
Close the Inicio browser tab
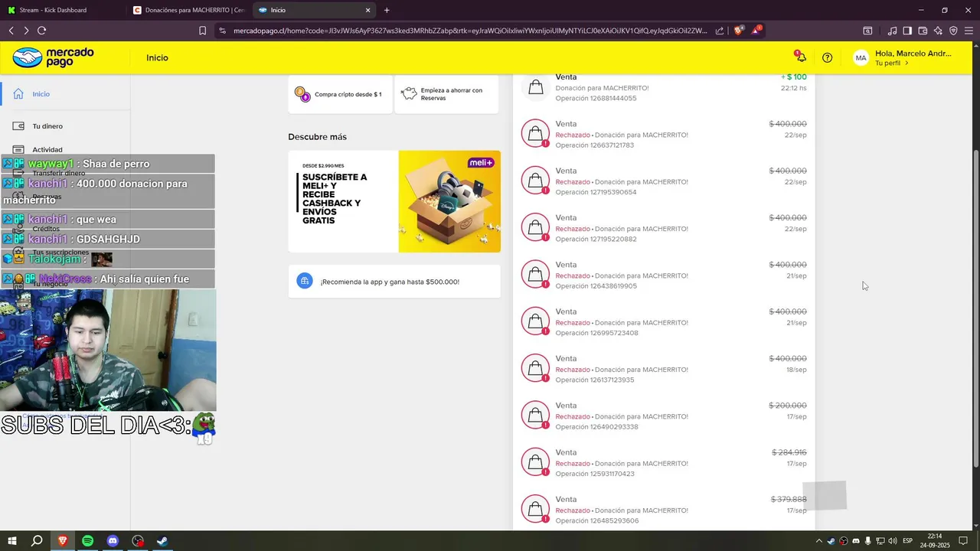[x=367, y=10]
